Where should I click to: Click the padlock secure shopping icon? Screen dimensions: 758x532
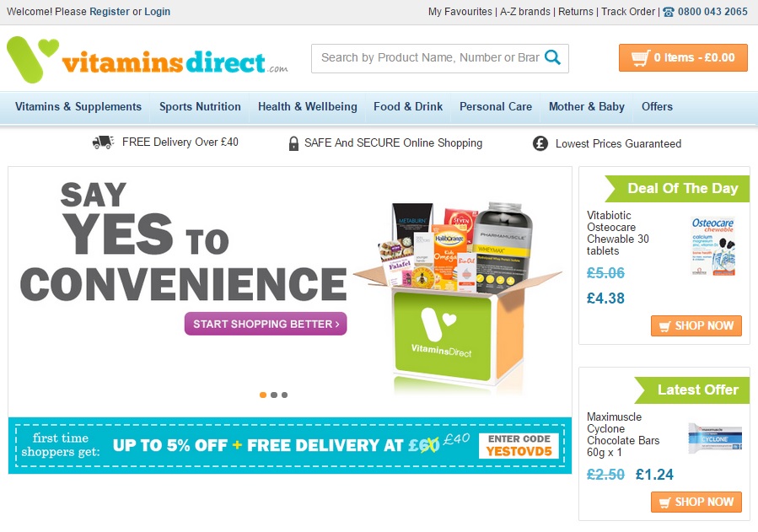pyautogui.click(x=293, y=143)
